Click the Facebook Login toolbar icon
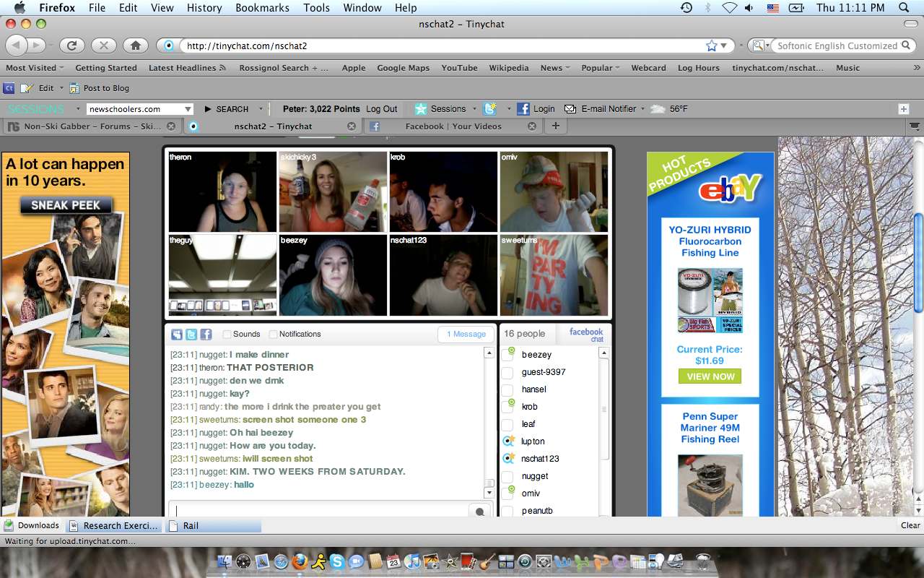Screen dimensions: 924x578 point(523,109)
